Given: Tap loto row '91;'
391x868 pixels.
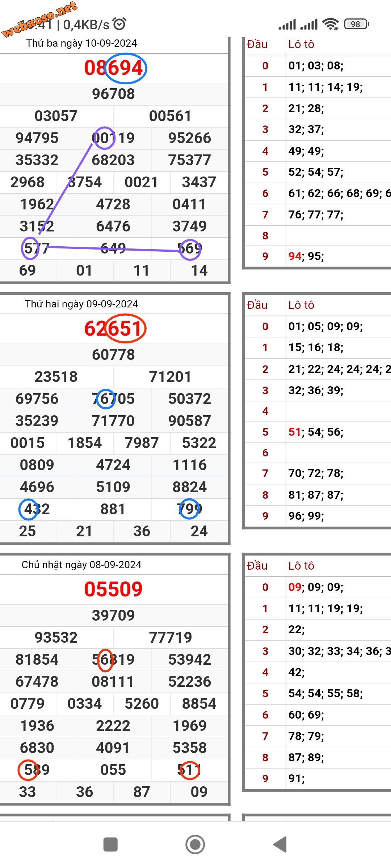Looking at the screenshot, I should [297, 778].
